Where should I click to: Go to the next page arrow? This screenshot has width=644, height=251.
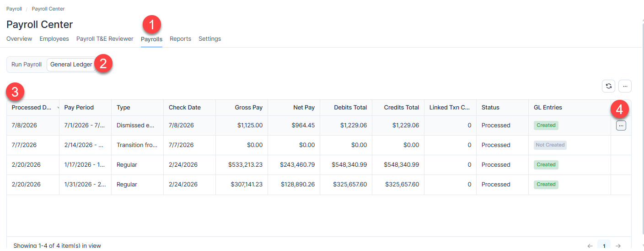(x=618, y=246)
